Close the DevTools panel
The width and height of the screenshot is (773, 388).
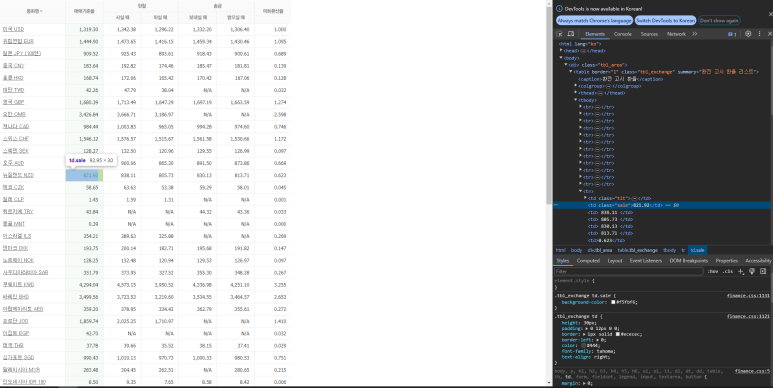tap(770, 34)
